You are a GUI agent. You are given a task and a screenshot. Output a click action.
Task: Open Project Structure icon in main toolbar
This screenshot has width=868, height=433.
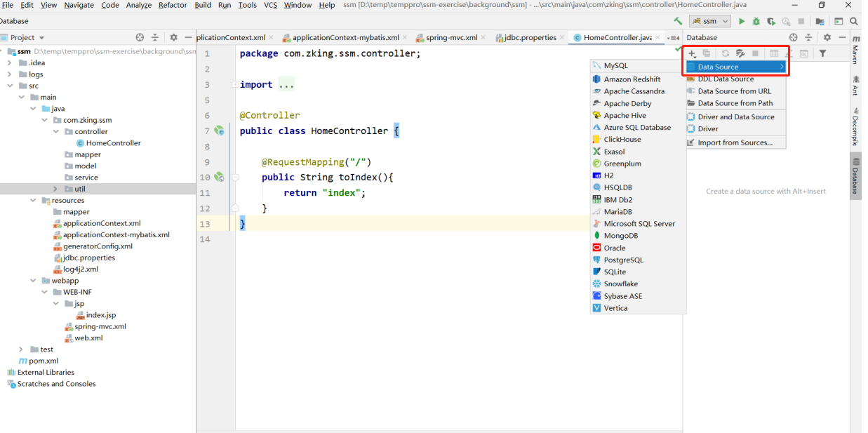(820, 21)
